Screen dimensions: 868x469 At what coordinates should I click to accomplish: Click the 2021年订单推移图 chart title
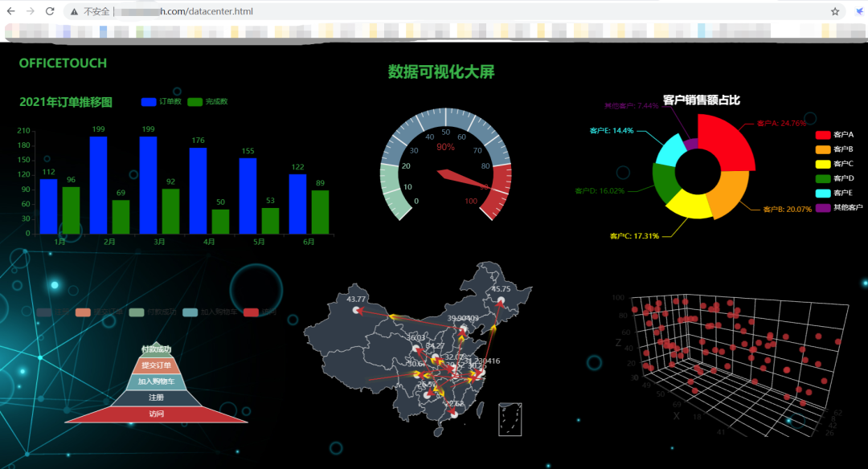(66, 102)
